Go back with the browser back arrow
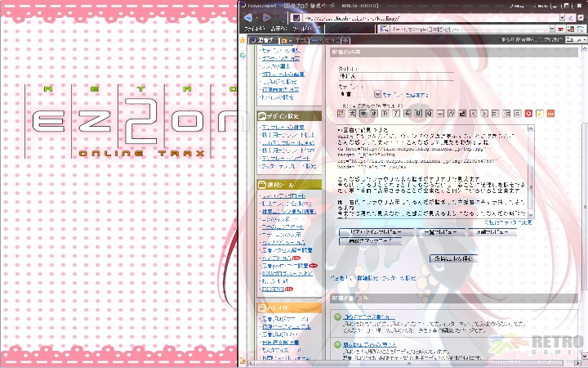This screenshot has height=368, width=588. pyautogui.click(x=248, y=17)
